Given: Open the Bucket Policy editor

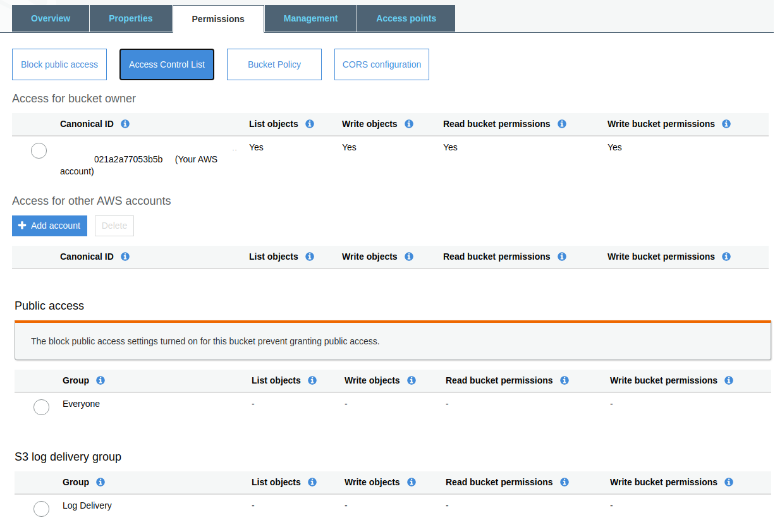Looking at the screenshot, I should (x=274, y=64).
